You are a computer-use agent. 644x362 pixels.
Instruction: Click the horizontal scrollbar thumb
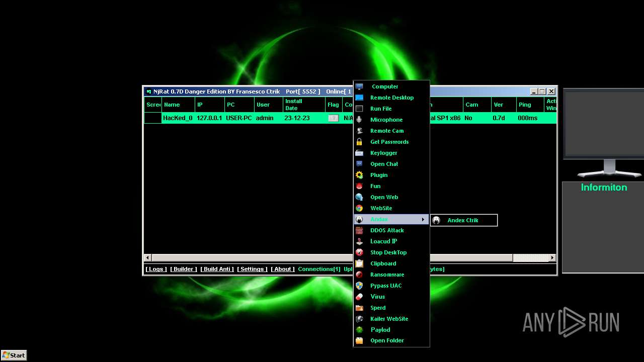[x=332, y=257]
